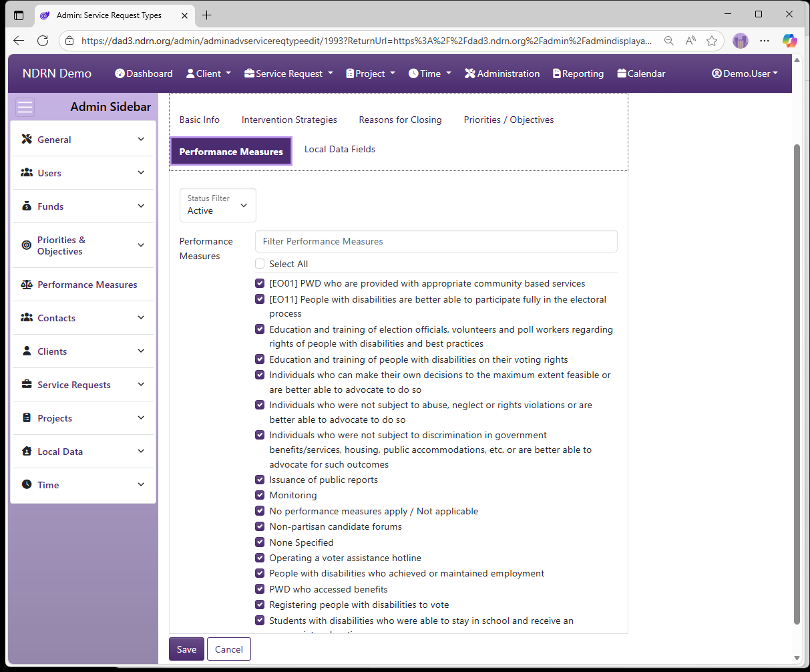Click the Users group icon in sidebar
The width and height of the screenshot is (810, 672).
(x=27, y=172)
